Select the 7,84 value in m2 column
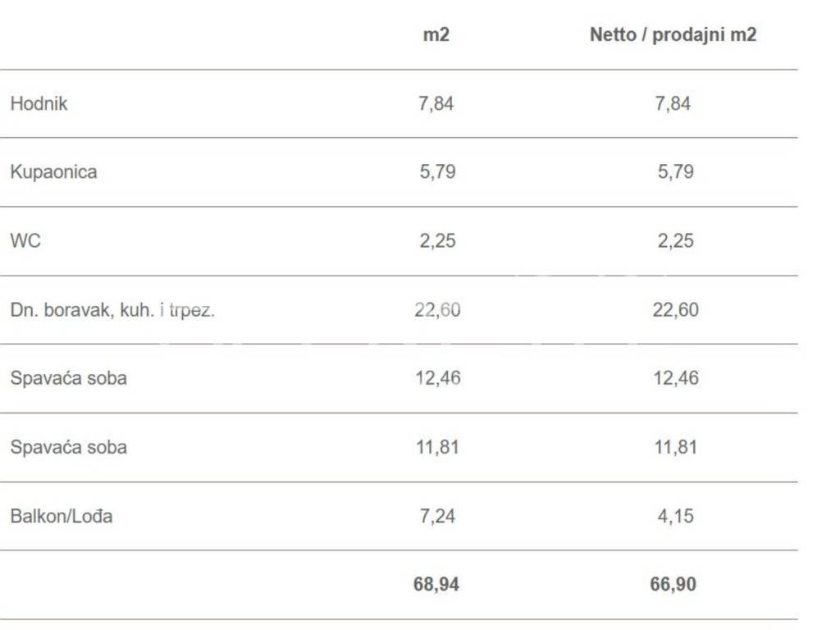 436,103
